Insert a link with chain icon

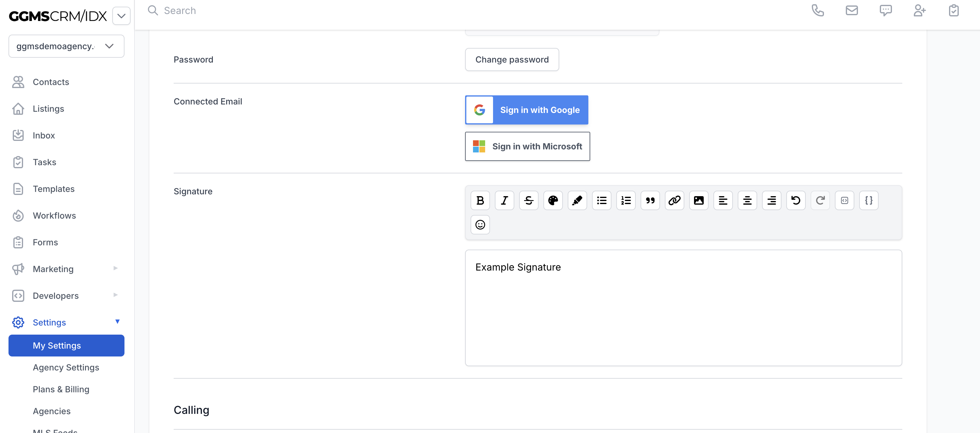[x=674, y=200]
